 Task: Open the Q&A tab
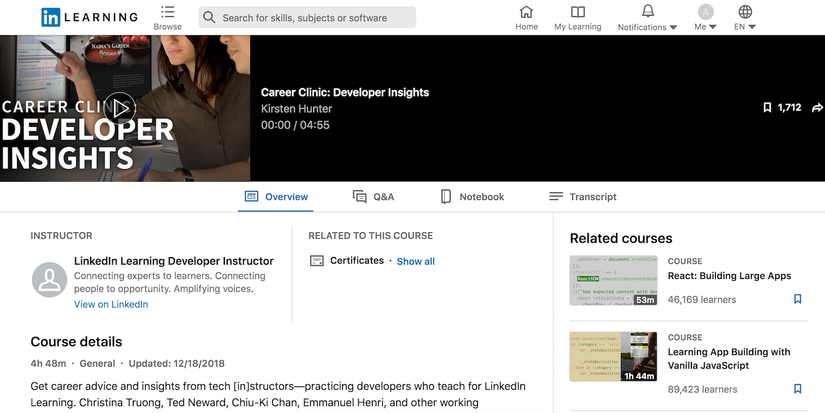(373, 197)
